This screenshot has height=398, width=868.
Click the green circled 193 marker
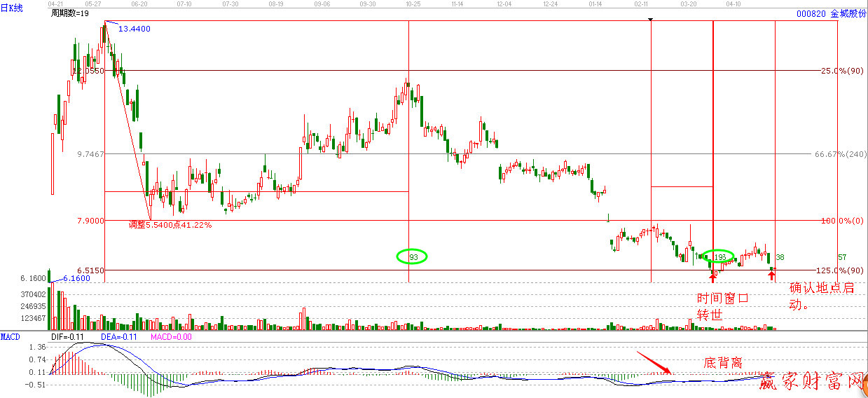point(718,257)
